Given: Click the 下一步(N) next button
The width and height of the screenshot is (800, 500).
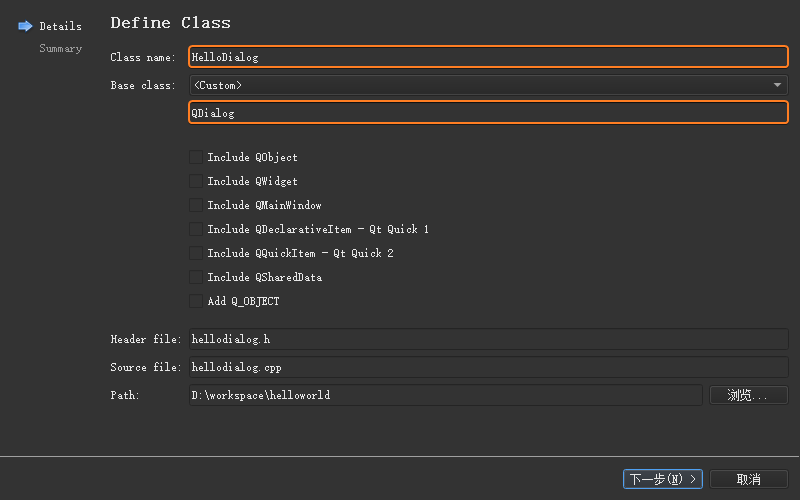Looking at the screenshot, I should [x=663, y=479].
